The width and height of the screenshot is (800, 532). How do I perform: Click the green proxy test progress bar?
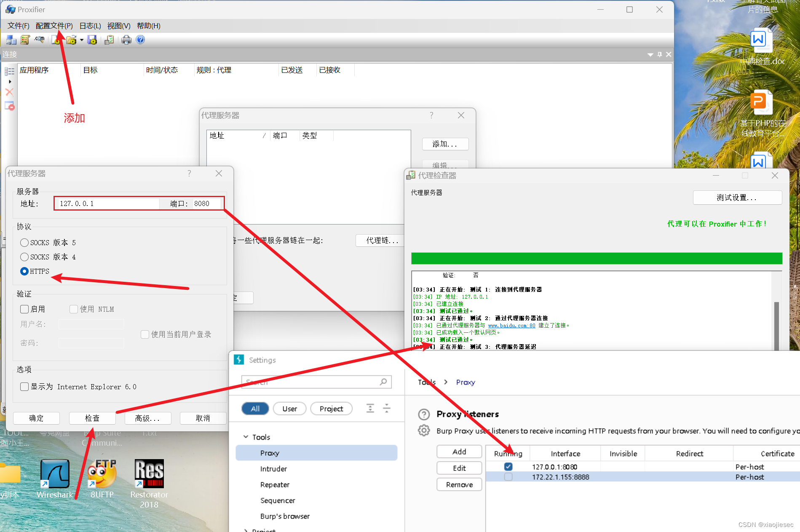(x=597, y=258)
